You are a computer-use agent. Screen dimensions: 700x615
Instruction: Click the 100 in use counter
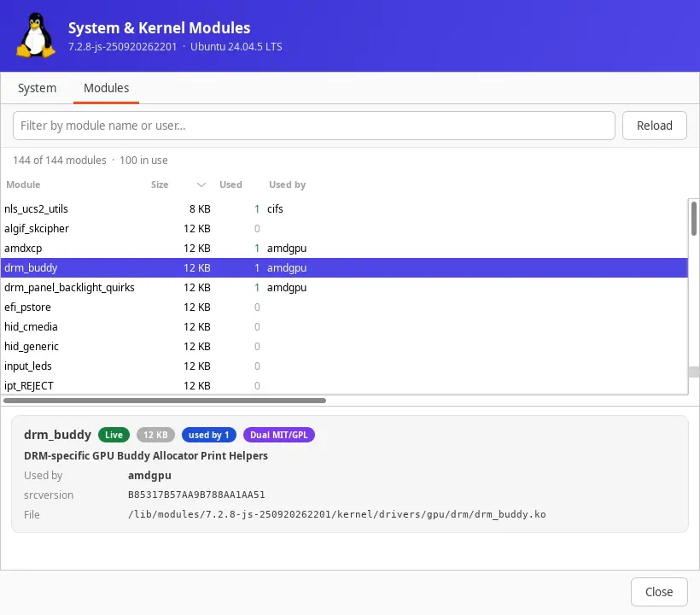click(x=143, y=161)
